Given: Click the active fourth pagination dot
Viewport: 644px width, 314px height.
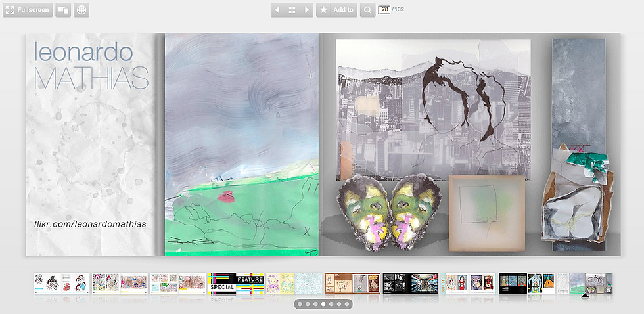Looking at the screenshot, I should [x=323, y=304].
